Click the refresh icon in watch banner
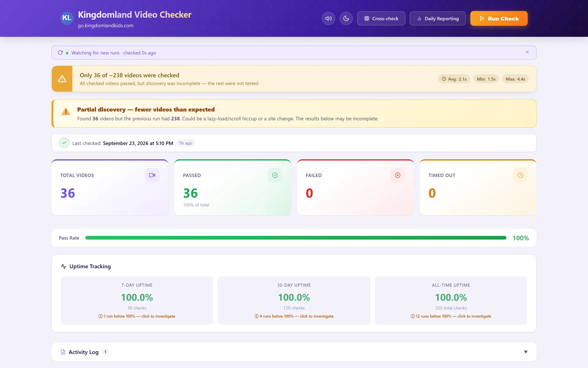 [x=60, y=53]
